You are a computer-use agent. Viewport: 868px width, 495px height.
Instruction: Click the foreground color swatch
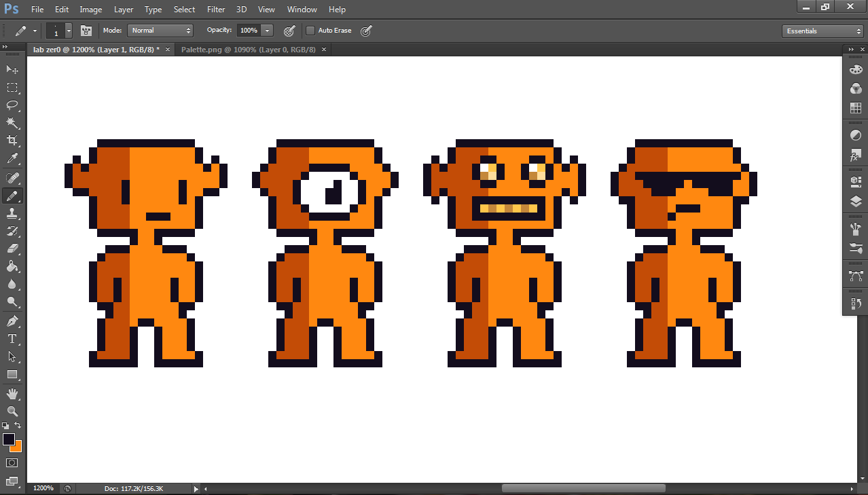[x=8, y=439]
